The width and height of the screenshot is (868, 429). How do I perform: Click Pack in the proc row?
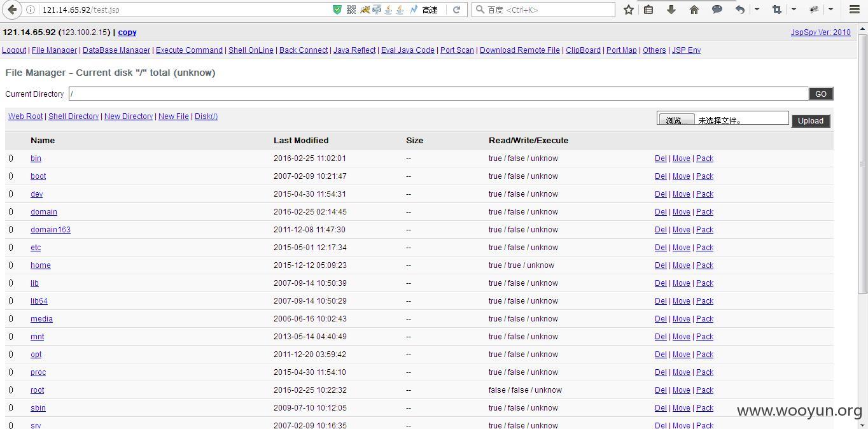tap(704, 372)
